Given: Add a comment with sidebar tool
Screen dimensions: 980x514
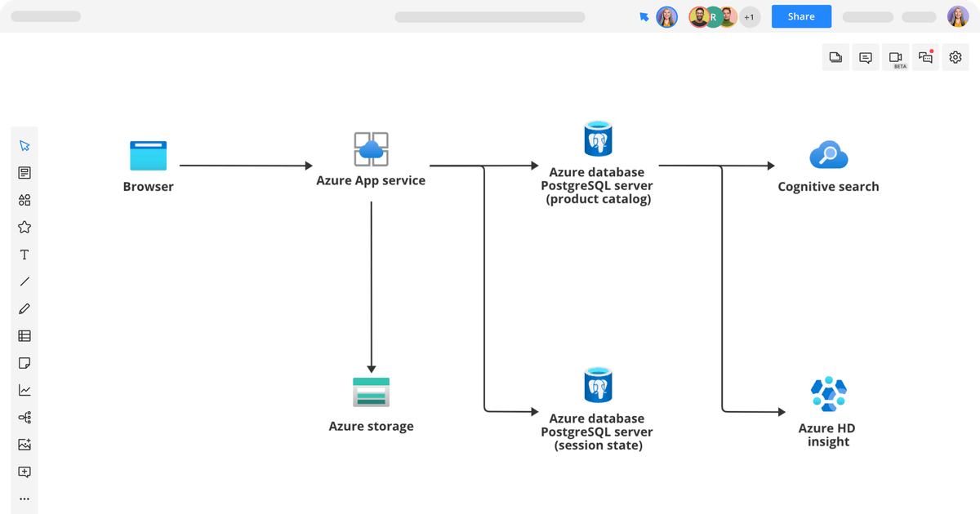Looking at the screenshot, I should [24, 472].
